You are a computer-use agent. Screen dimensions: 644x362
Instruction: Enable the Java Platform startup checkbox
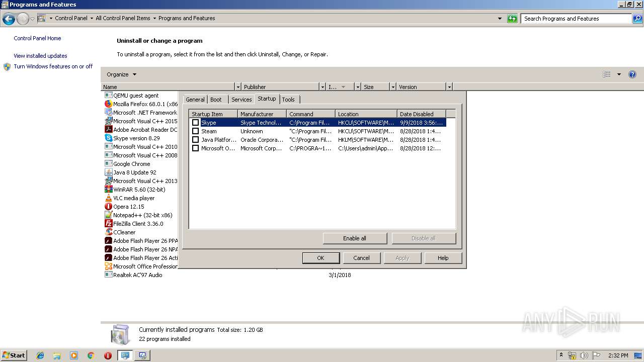(x=196, y=140)
